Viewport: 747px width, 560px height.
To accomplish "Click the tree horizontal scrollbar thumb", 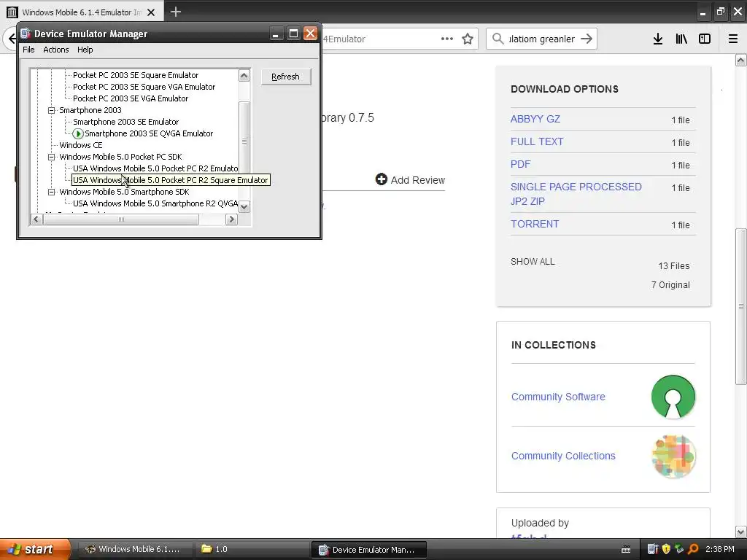I will (x=121, y=219).
